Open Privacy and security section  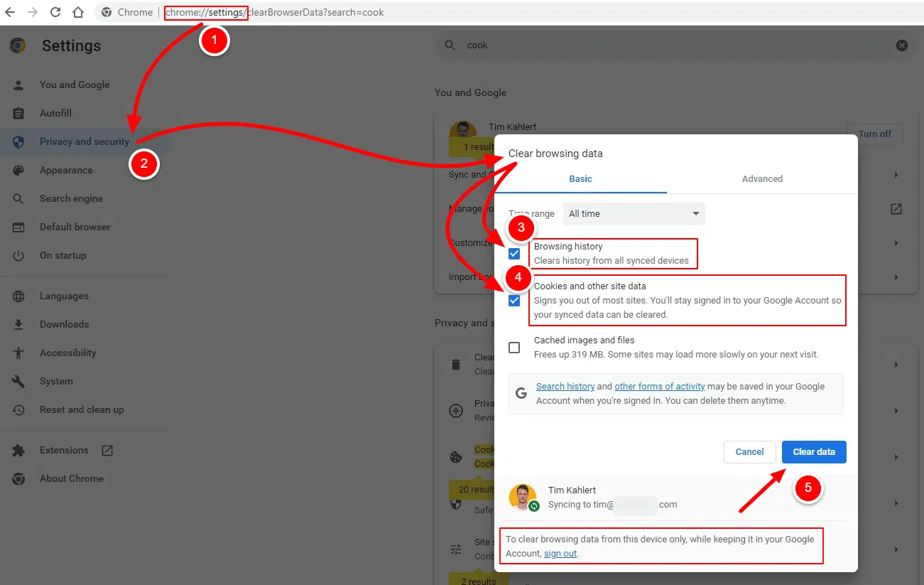pyautogui.click(x=85, y=141)
